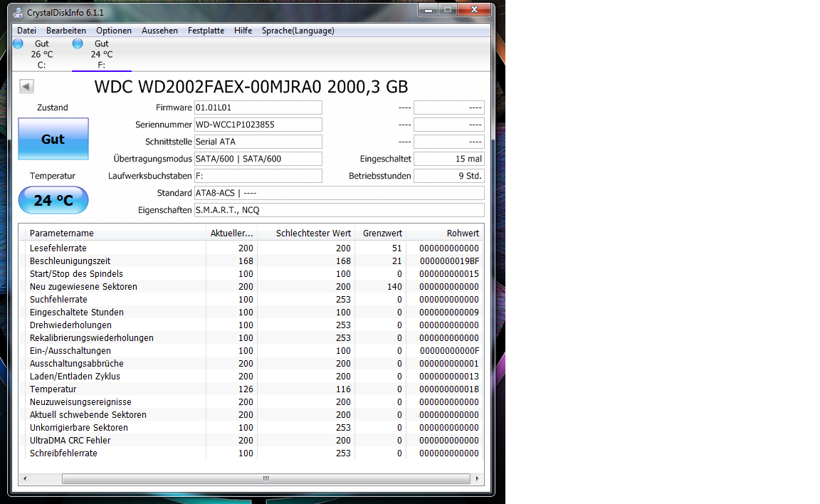The height and width of the screenshot is (504, 820).
Task: Click the Schnittstelle field Serial ATA
Action: click(x=258, y=142)
